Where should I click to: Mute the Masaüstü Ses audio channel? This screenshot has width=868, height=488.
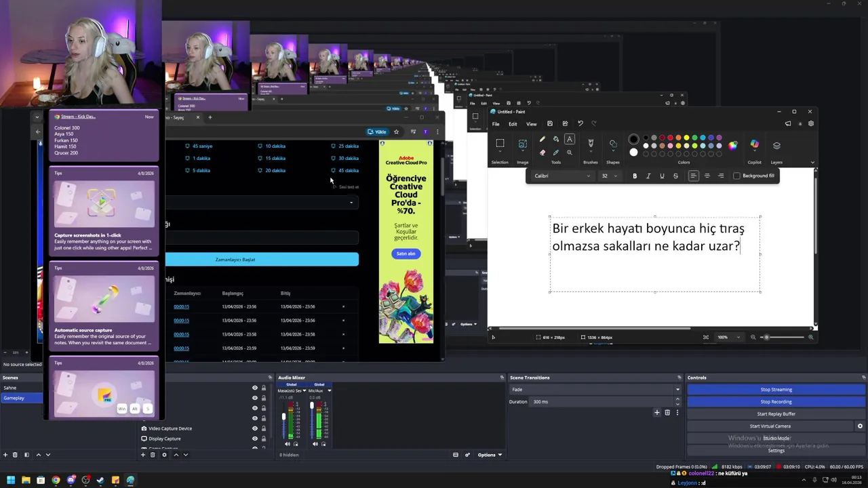tap(288, 444)
